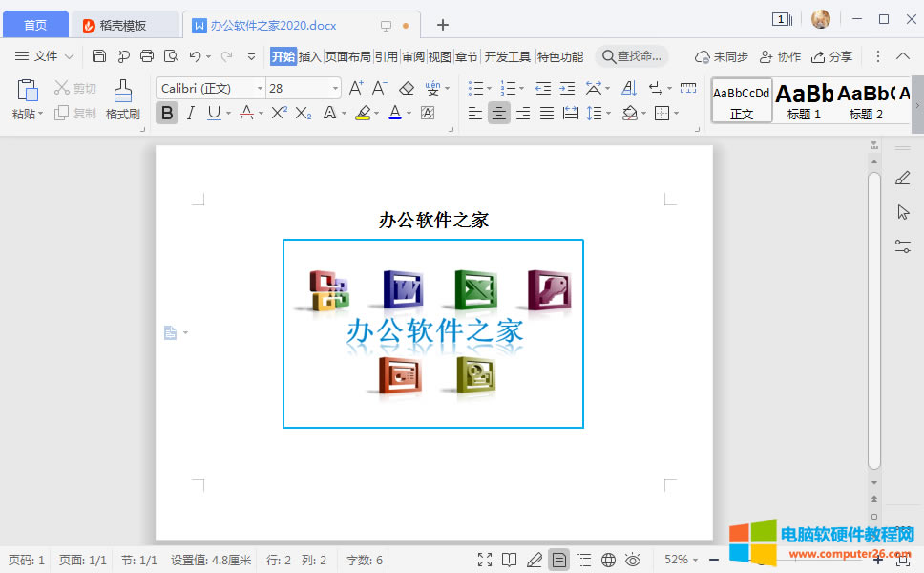Toggle Bold formatting off
The image size is (924, 573).
pos(167,114)
